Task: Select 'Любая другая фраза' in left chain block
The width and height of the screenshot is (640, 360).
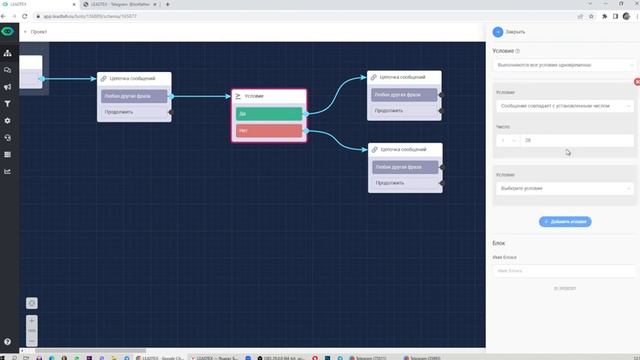Action: (134, 96)
